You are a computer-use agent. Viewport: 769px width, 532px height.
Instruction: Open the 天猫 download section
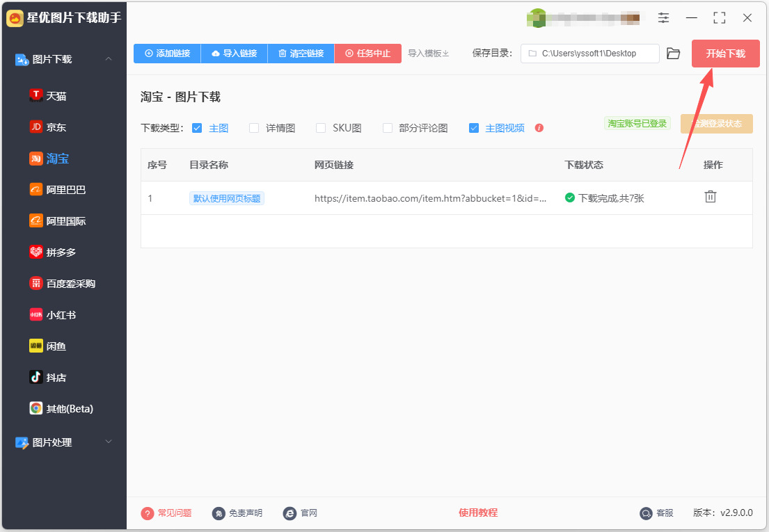(48, 96)
